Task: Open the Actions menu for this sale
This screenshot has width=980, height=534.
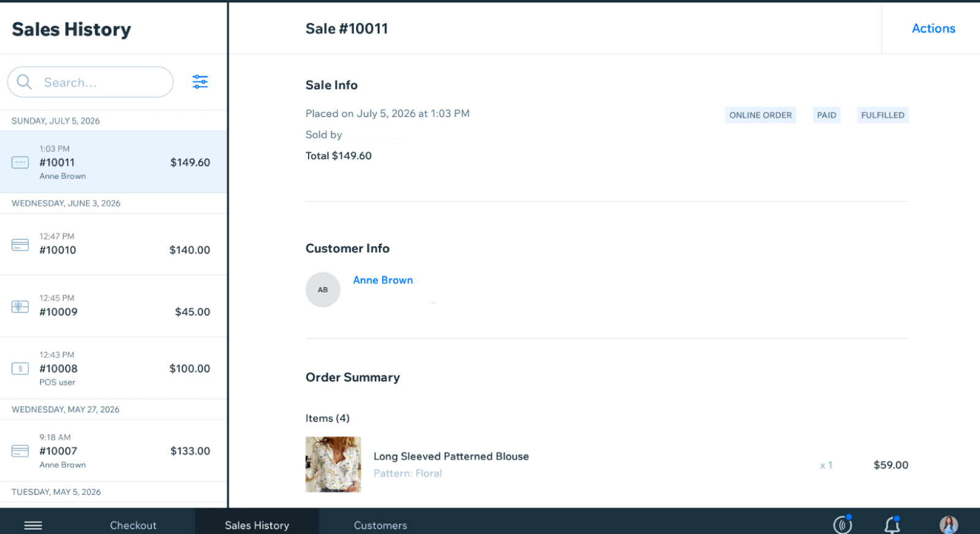Action: pyautogui.click(x=933, y=28)
